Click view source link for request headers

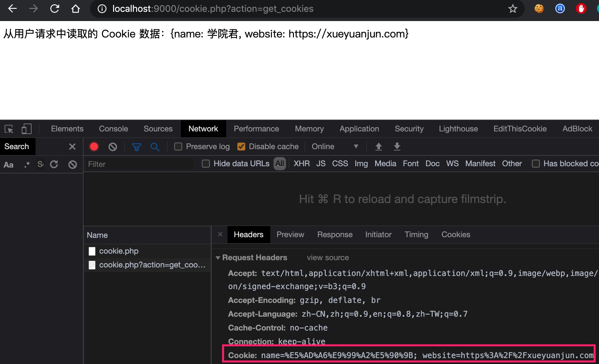click(328, 258)
